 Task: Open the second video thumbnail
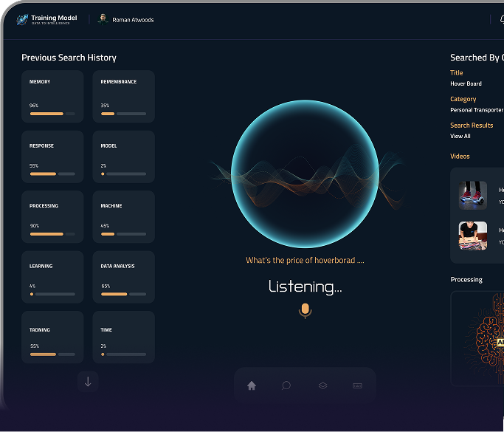pos(473,236)
